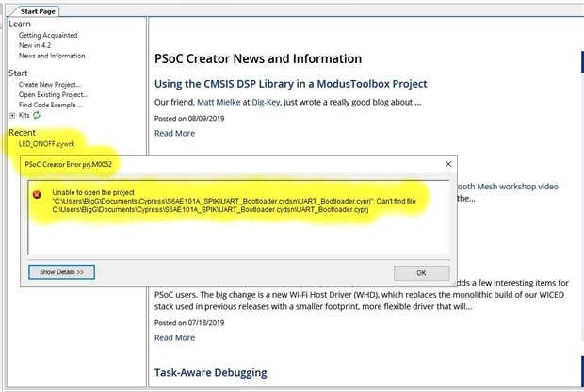Select Create New Project
The image size is (584, 392).
point(50,85)
